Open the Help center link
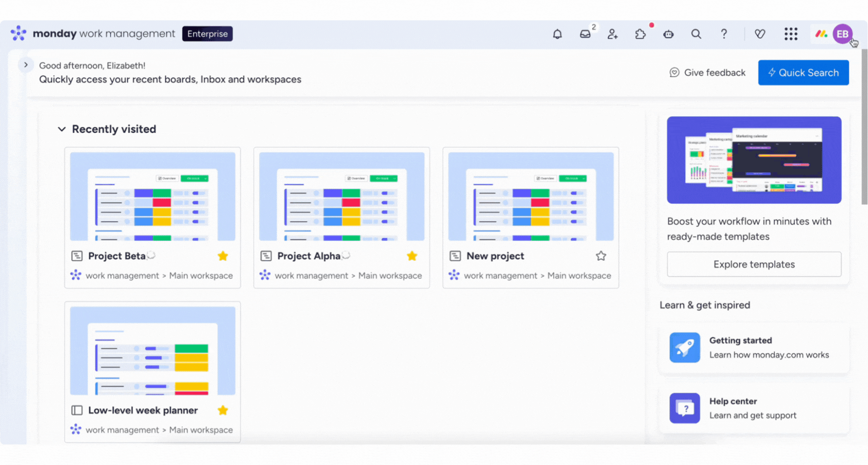 754,408
